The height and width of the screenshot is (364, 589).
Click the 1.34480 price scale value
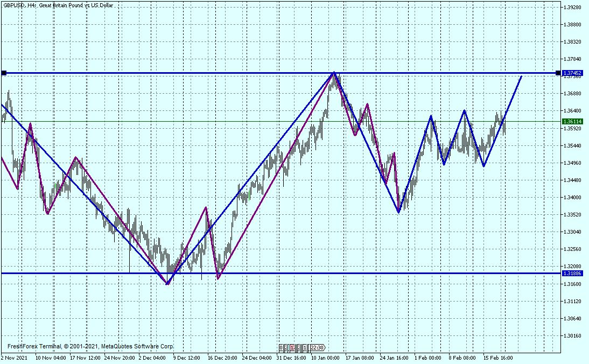pyautogui.click(x=573, y=180)
